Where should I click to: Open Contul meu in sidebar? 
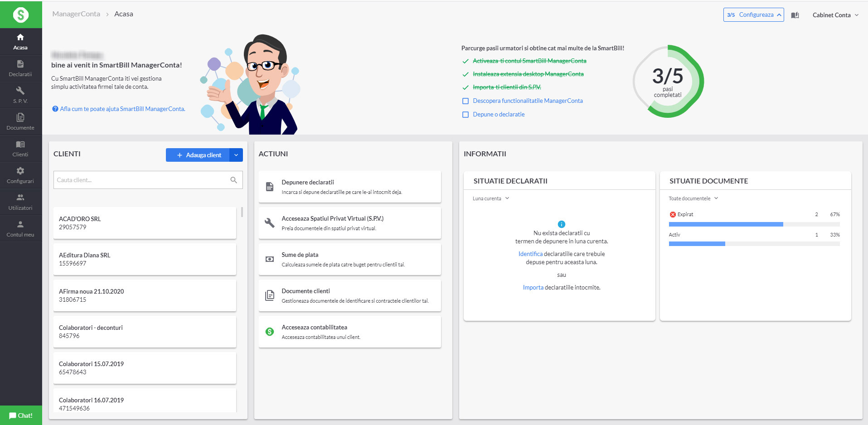point(20,229)
